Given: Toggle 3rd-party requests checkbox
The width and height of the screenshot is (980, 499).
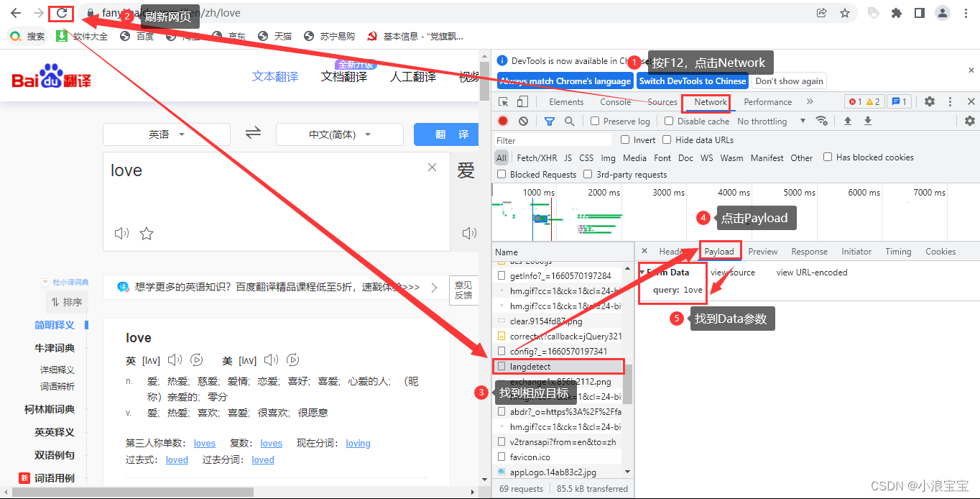Looking at the screenshot, I should [588, 174].
